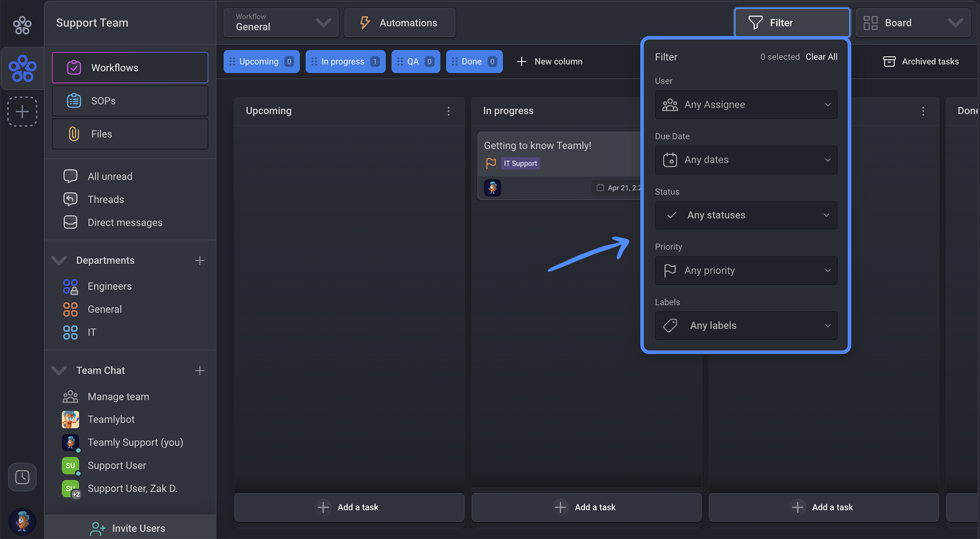Open Upcoming column options menu
Viewport: 980px width, 539px height.
pos(449,111)
